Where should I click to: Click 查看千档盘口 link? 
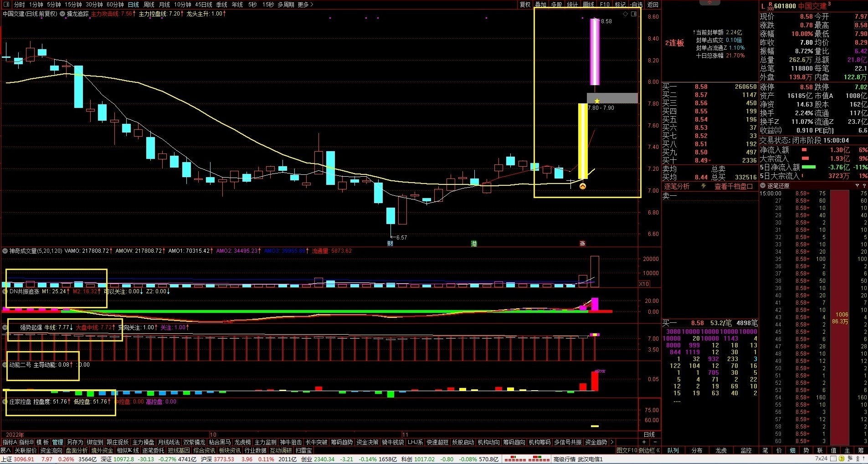733,186
